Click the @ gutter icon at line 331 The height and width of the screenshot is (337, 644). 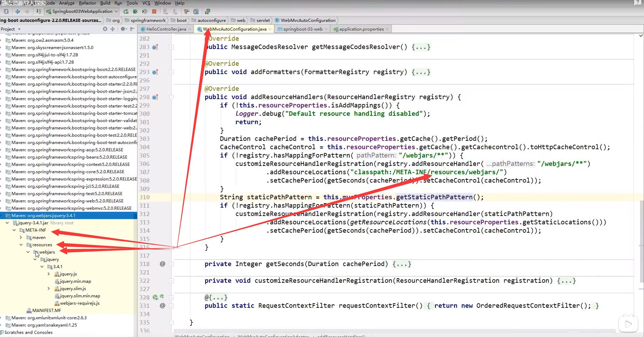click(x=162, y=306)
